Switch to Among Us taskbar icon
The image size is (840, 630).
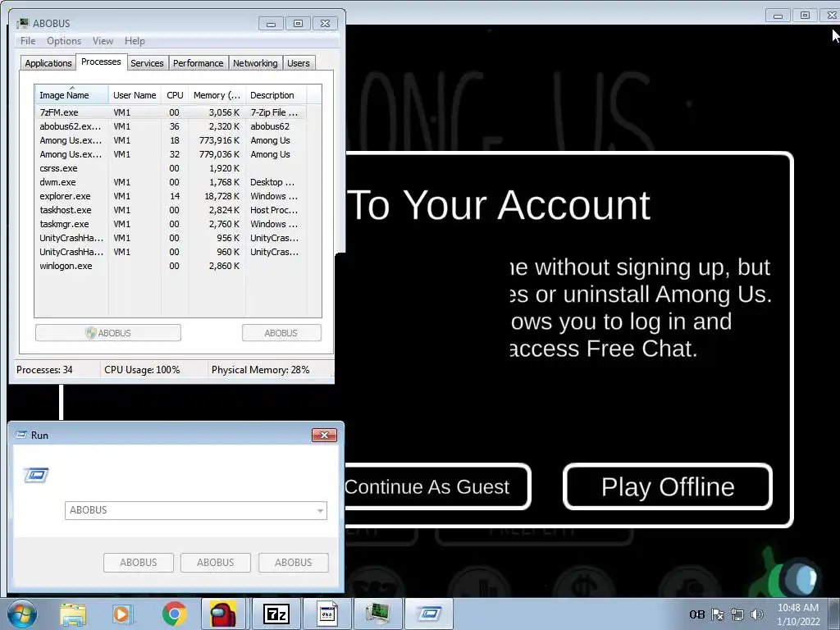tap(223, 614)
